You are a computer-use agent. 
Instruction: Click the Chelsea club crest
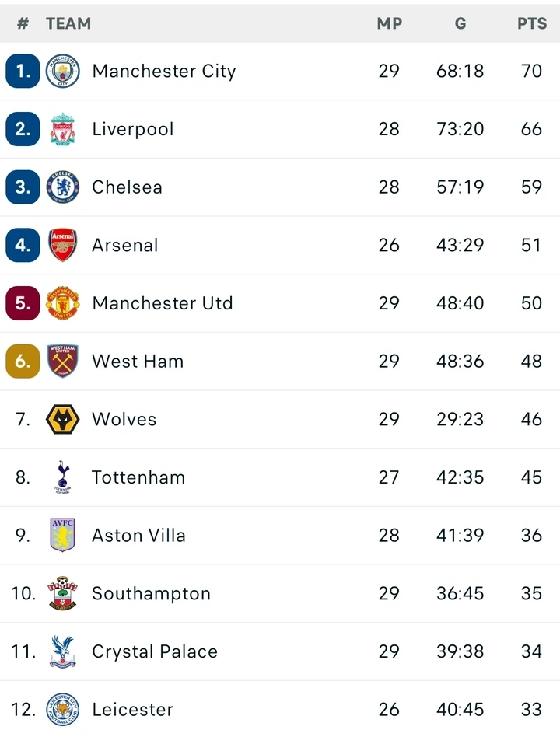click(x=62, y=187)
